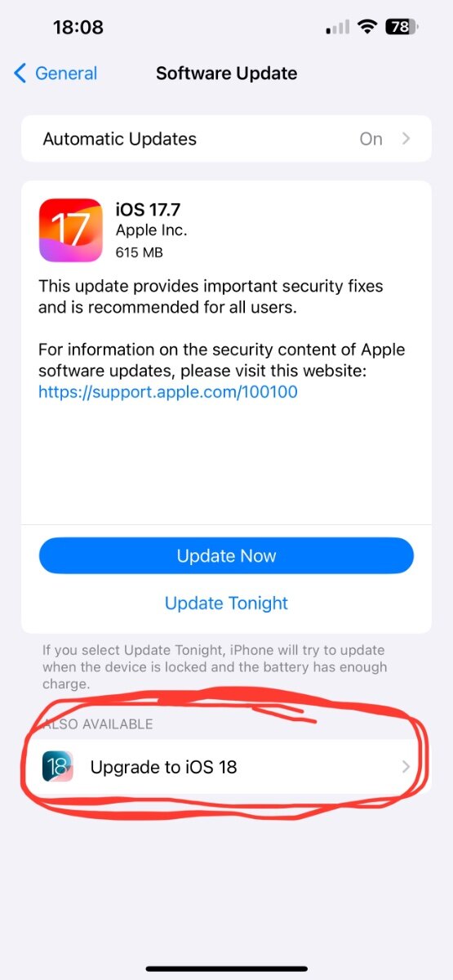Go back to General settings
This screenshot has height=980, width=453.
click(56, 73)
